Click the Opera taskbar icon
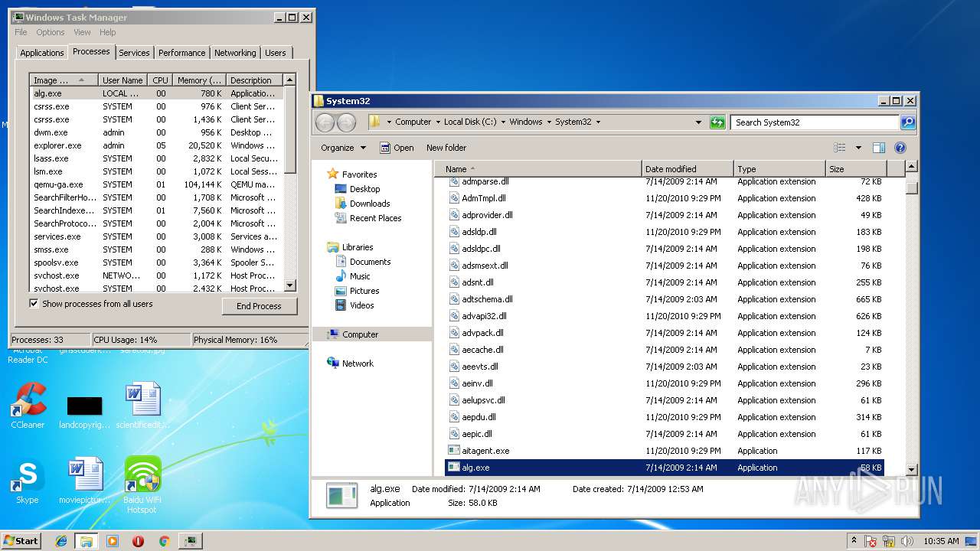The height and width of the screenshot is (551, 980). pyautogui.click(x=138, y=541)
